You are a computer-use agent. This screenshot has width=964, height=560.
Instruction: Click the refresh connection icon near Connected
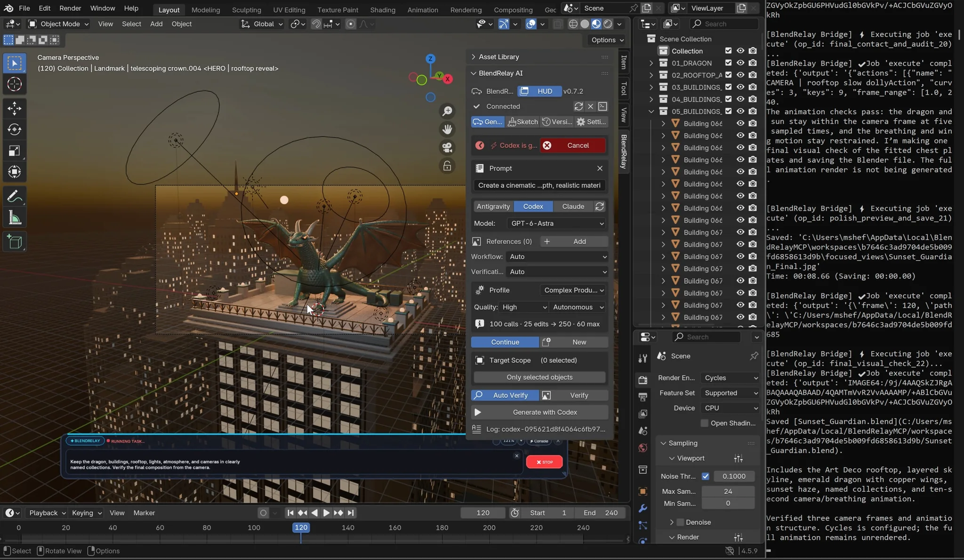pyautogui.click(x=578, y=106)
